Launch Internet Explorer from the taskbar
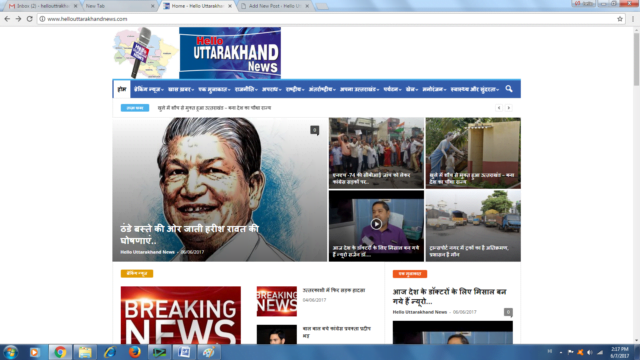This screenshot has height=360, width=640. pos(110,352)
